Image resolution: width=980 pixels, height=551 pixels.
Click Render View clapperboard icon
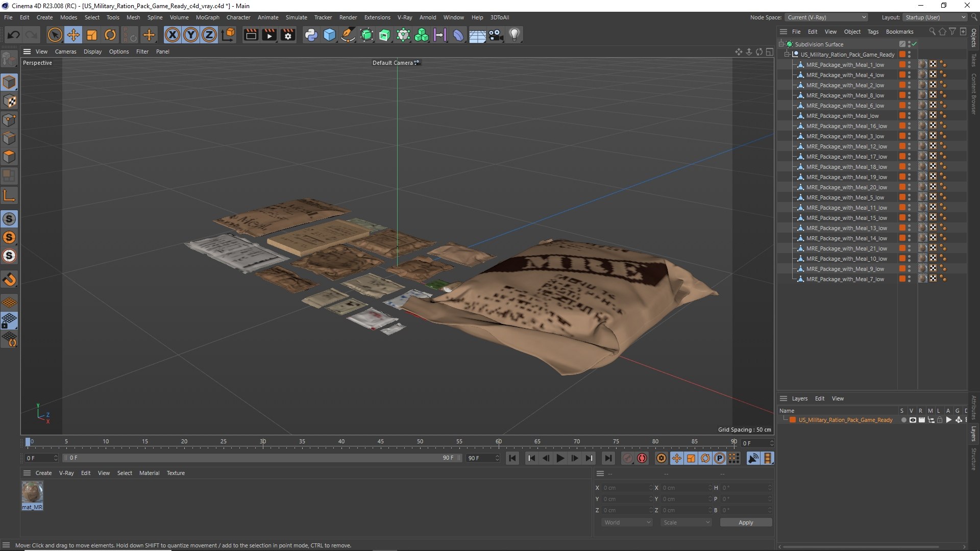click(251, 35)
